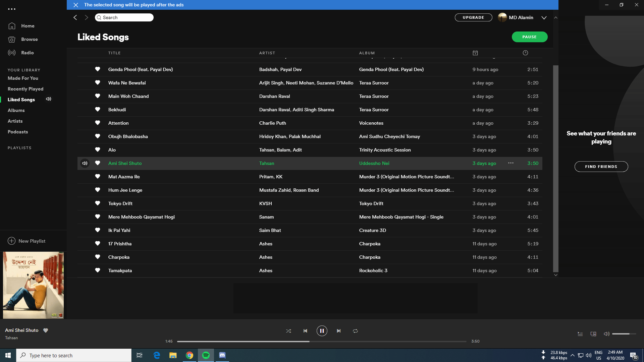The height and width of the screenshot is (362, 644).
Task: Enable repeat mode
Action: click(355, 331)
